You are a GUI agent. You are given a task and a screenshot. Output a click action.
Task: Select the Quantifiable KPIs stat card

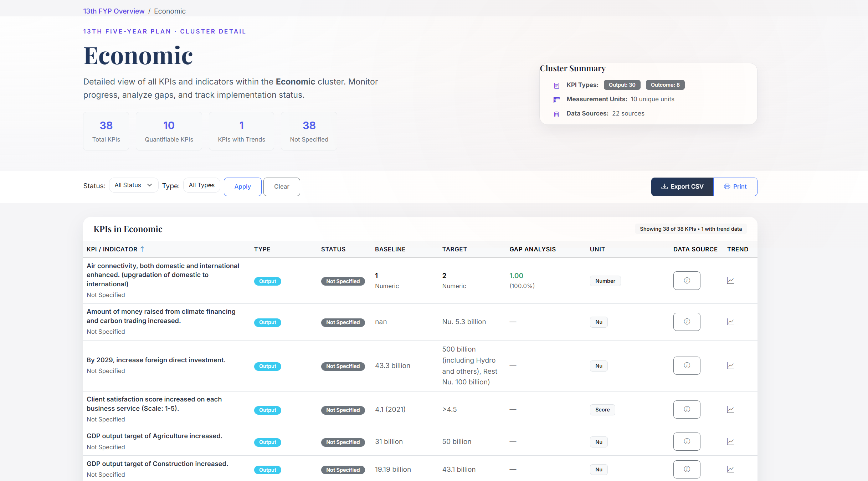point(169,131)
